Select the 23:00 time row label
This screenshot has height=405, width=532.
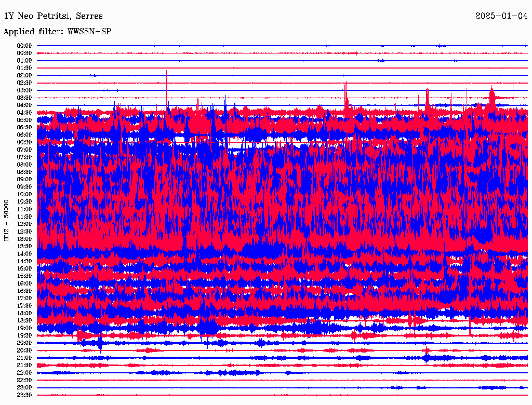(x=24, y=388)
